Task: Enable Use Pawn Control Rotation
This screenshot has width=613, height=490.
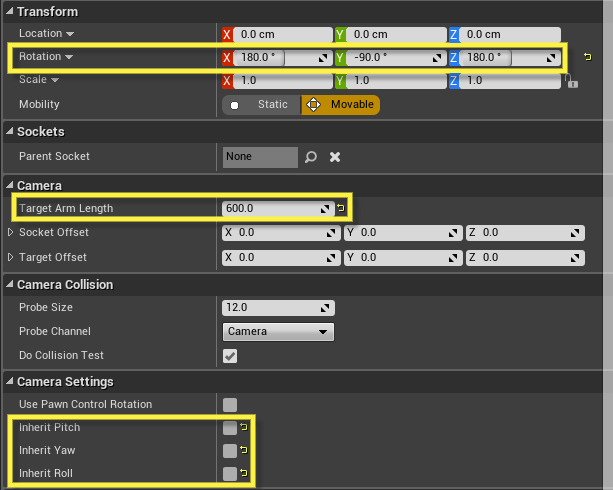Action: (x=230, y=405)
